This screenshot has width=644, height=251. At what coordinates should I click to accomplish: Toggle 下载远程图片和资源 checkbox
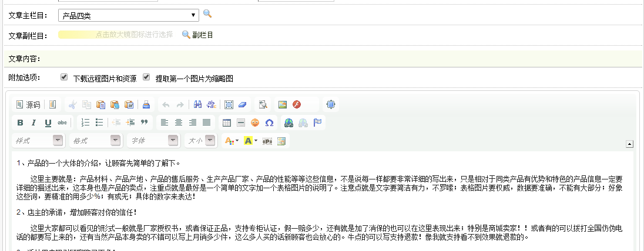coord(64,77)
